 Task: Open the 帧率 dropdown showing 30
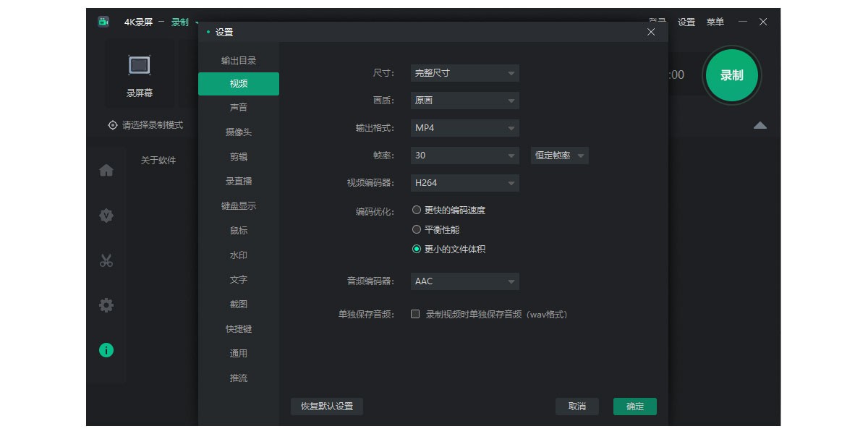pos(464,156)
